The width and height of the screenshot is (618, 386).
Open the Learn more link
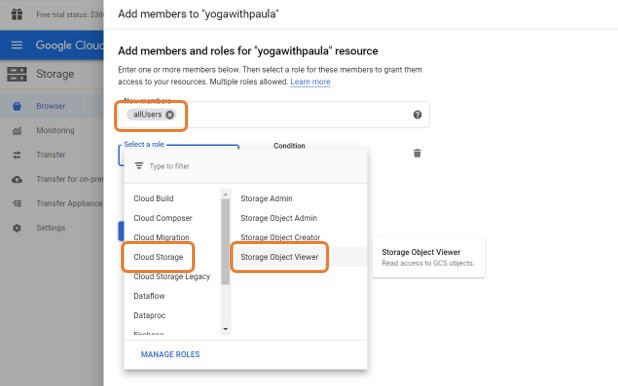[x=310, y=82]
